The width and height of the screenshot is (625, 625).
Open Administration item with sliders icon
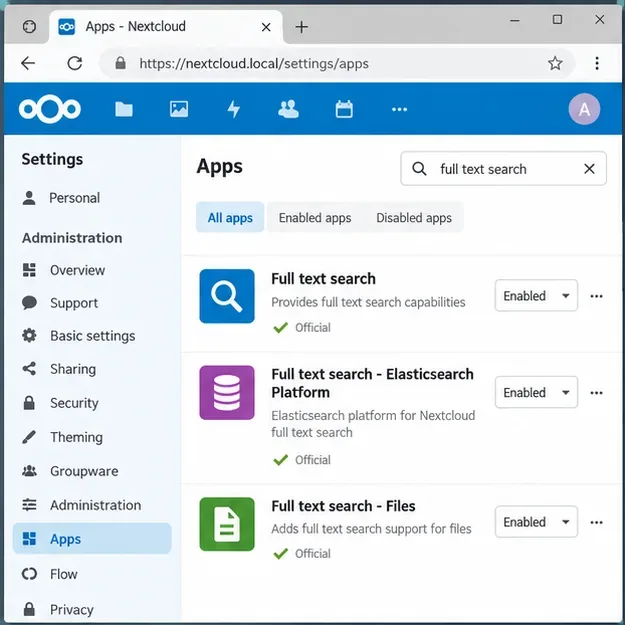92,505
